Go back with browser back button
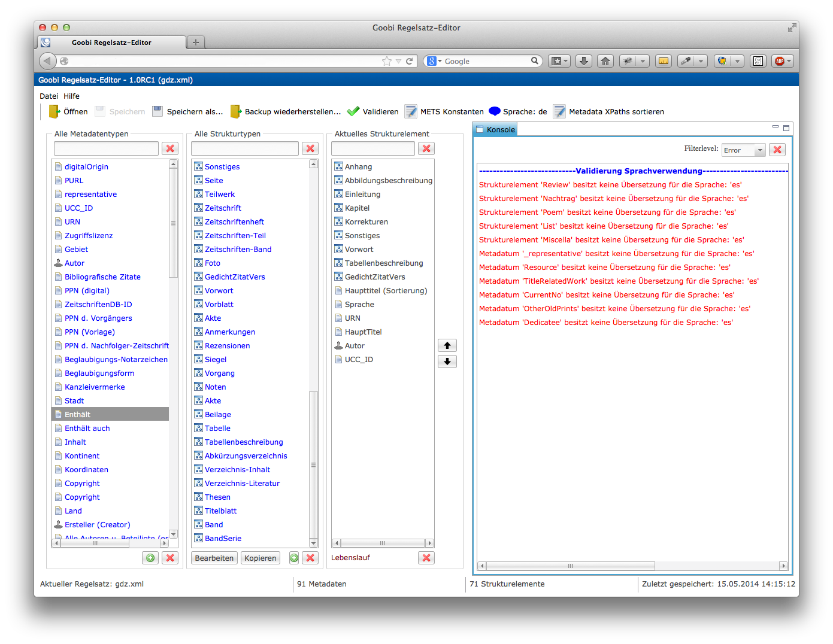 tap(47, 61)
